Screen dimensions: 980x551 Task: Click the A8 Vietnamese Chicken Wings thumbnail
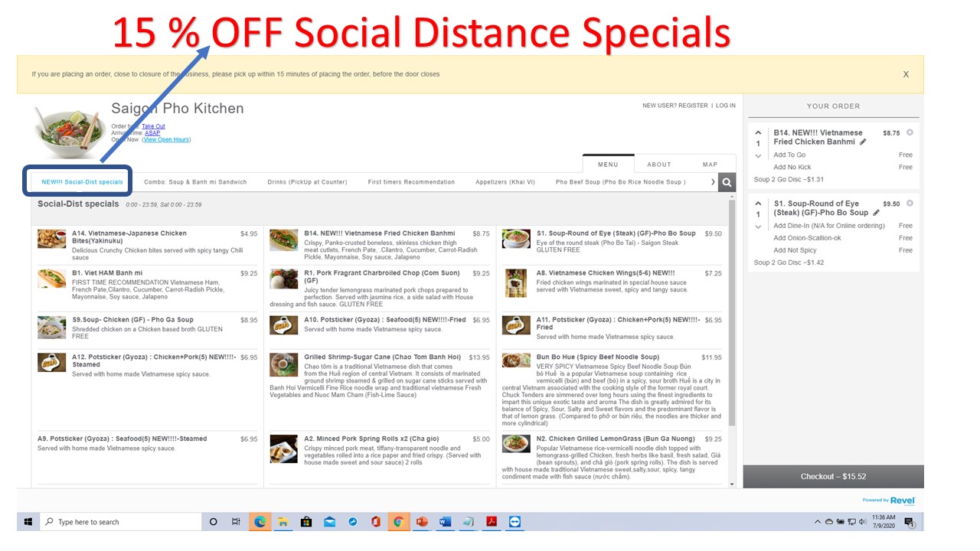pos(516,283)
